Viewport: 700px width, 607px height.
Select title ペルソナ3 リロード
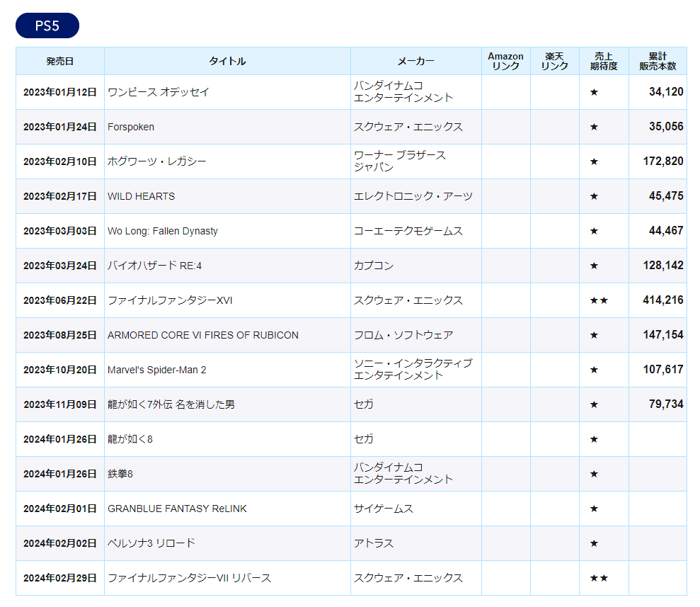tap(151, 543)
